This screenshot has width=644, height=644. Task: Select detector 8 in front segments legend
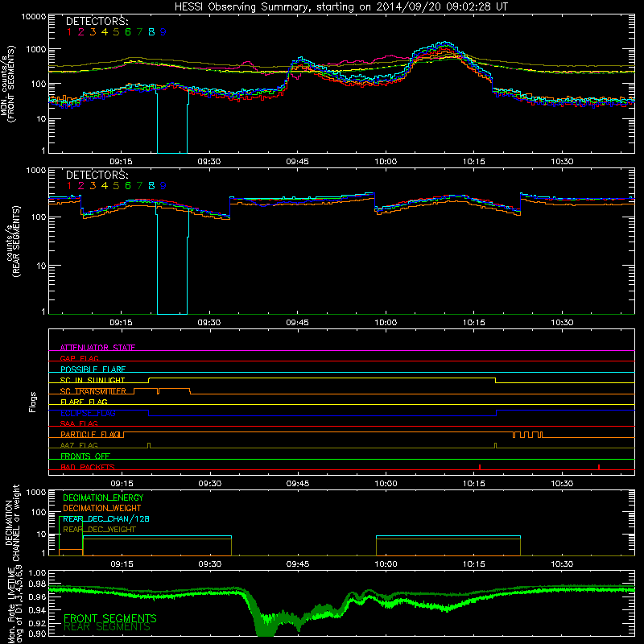pos(151,32)
